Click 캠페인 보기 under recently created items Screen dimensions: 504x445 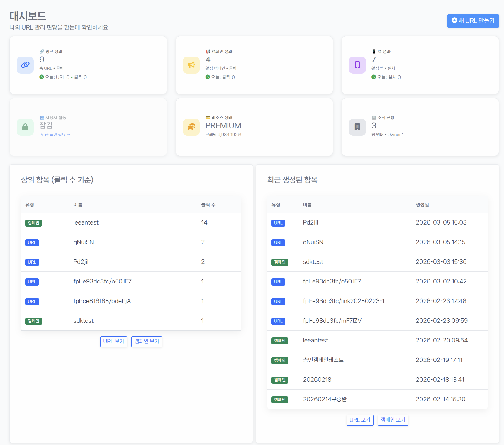[393, 420]
